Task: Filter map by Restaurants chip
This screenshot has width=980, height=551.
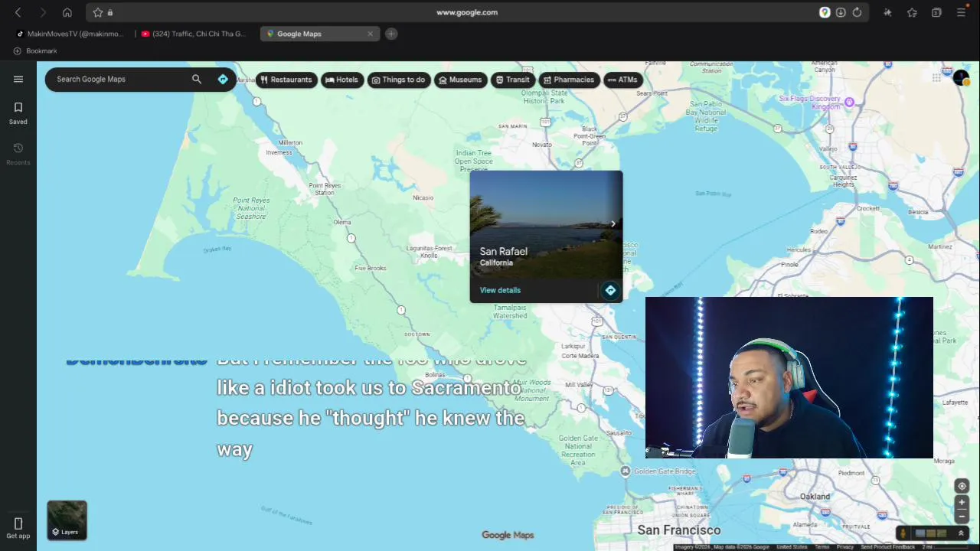Action: (286, 80)
